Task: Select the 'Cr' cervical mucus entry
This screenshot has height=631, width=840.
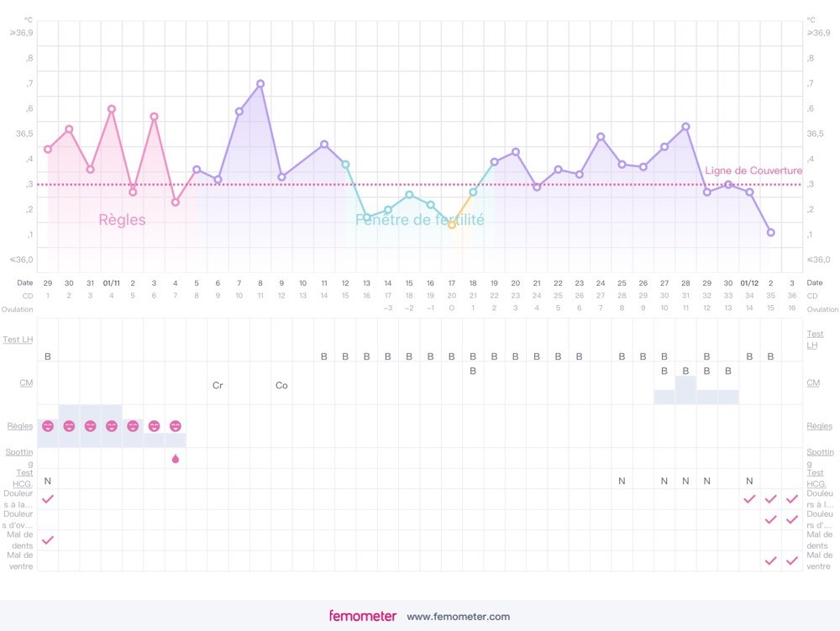Action: click(218, 386)
